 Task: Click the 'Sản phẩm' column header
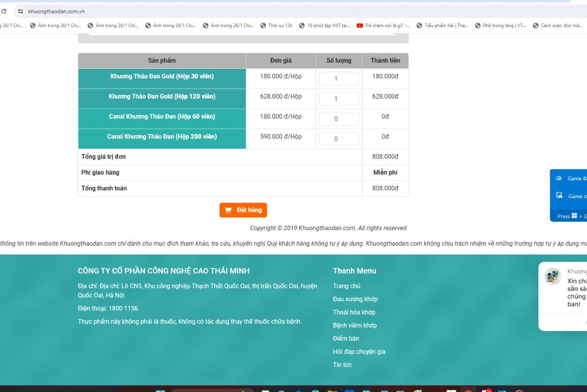point(162,61)
